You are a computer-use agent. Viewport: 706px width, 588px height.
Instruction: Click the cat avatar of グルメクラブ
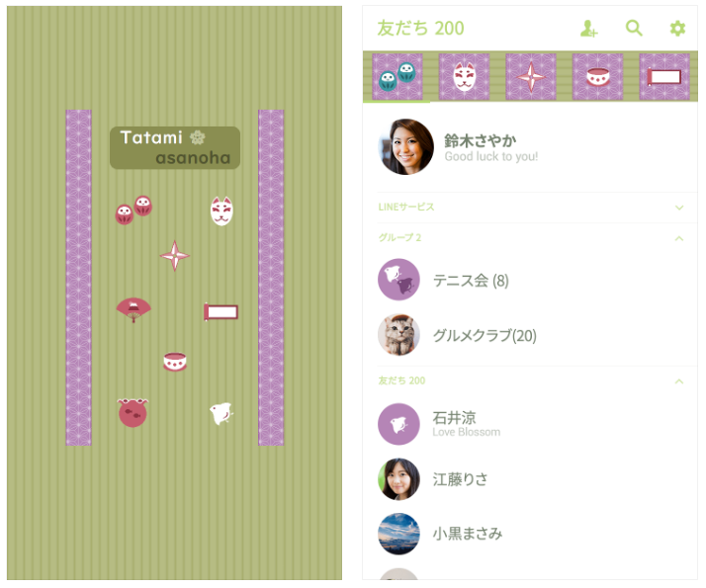398,335
